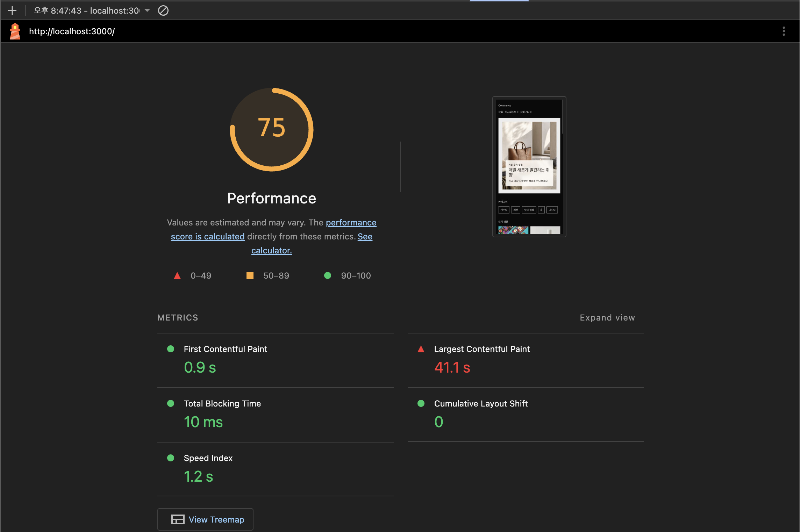Click the 90–100 score range label
The image size is (800, 532).
click(356, 276)
